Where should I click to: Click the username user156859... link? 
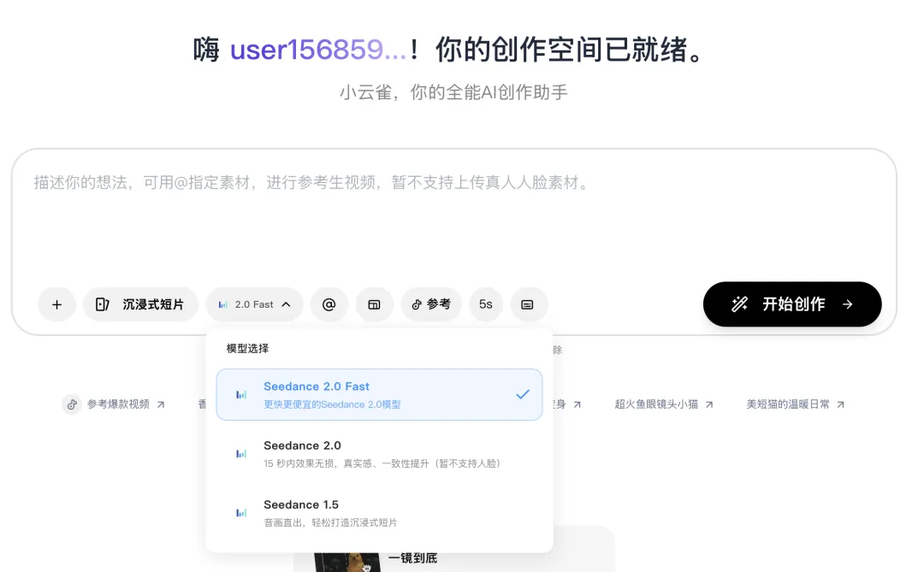(x=318, y=50)
